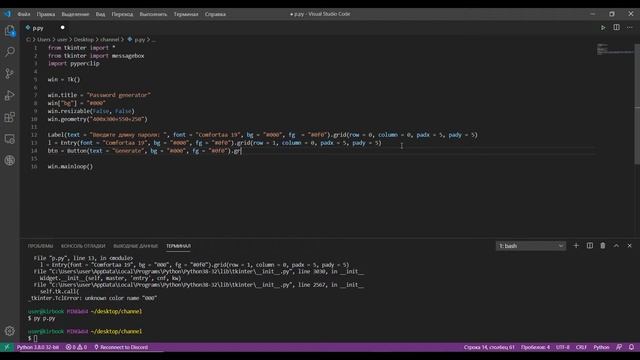
Task: Close the terminal panel
Action: [x=629, y=246]
